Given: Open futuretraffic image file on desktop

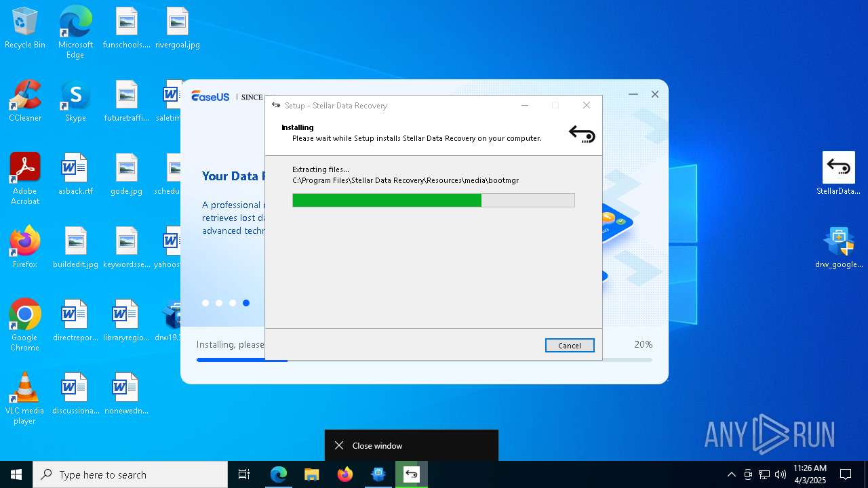Looking at the screenshot, I should point(127,102).
